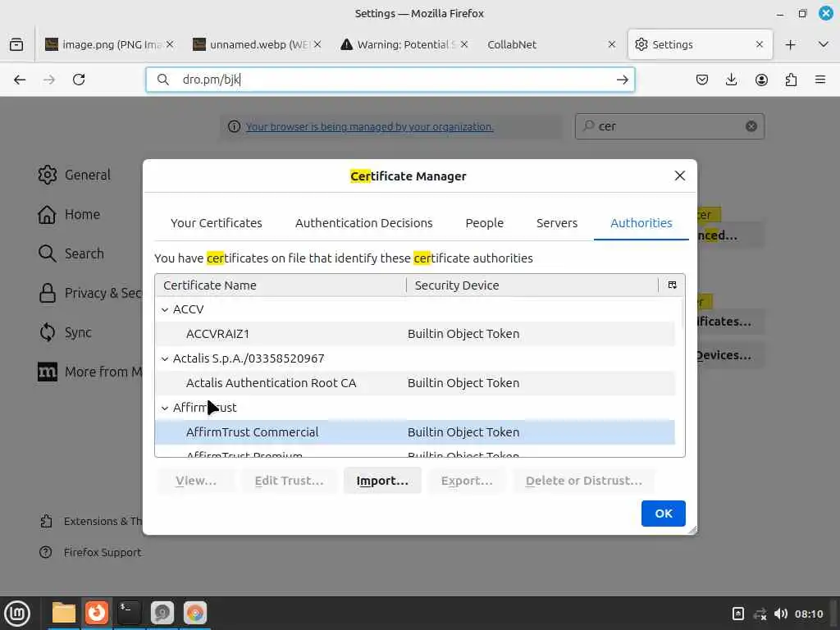Open the Firefox hamburger application menu

click(x=820, y=80)
